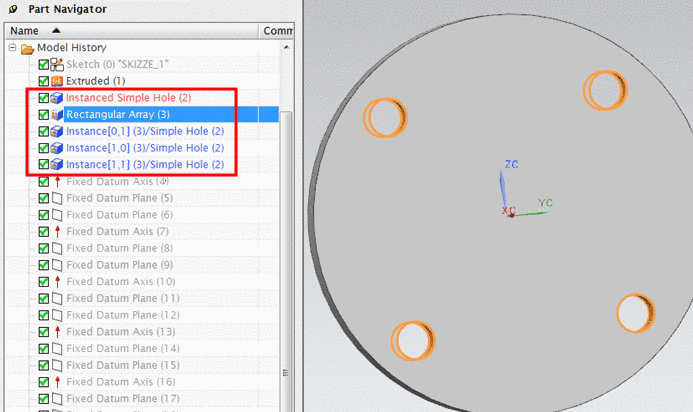
Task: Click Fixed Datum Plane (9) plane icon
Action: pyautogui.click(x=57, y=265)
